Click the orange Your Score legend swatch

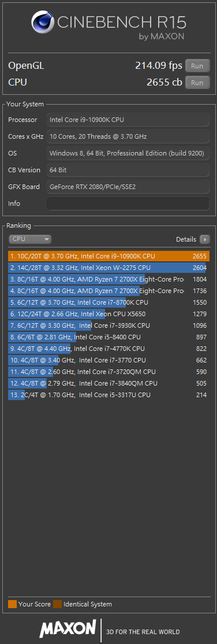tap(12, 604)
